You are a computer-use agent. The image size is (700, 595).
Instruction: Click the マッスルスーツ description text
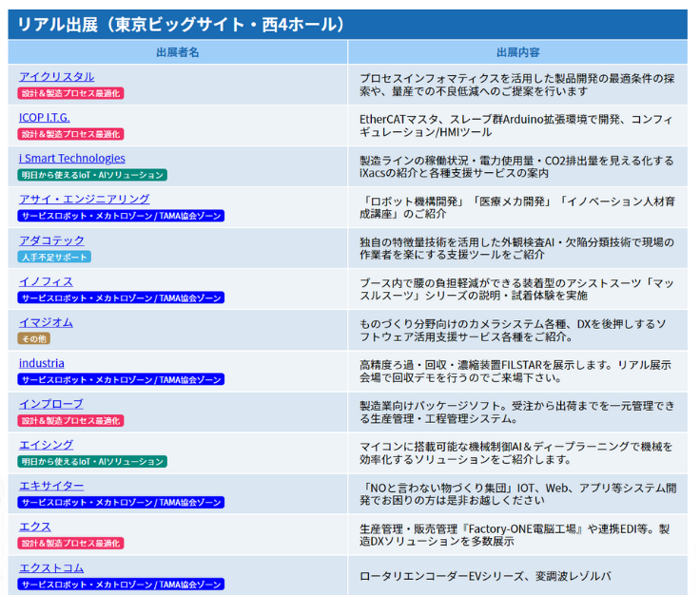[517, 290]
